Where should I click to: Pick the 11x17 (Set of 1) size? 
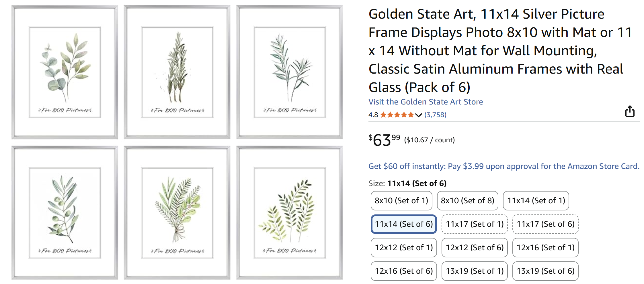474,224
